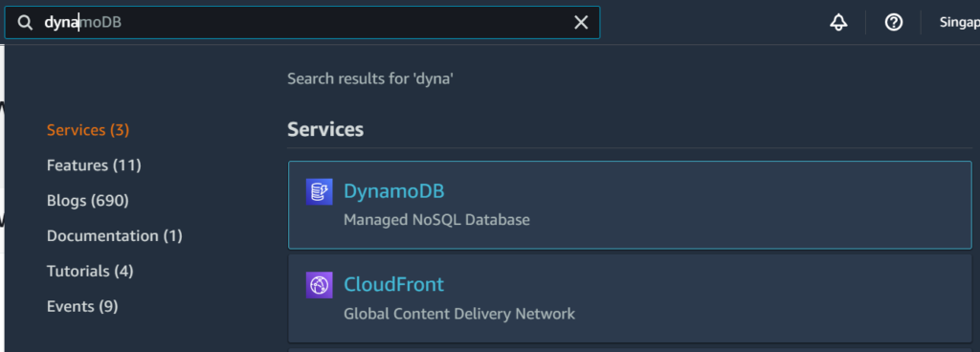Clear the search box with the X
Image resolution: width=980 pixels, height=352 pixels.
coord(581,23)
